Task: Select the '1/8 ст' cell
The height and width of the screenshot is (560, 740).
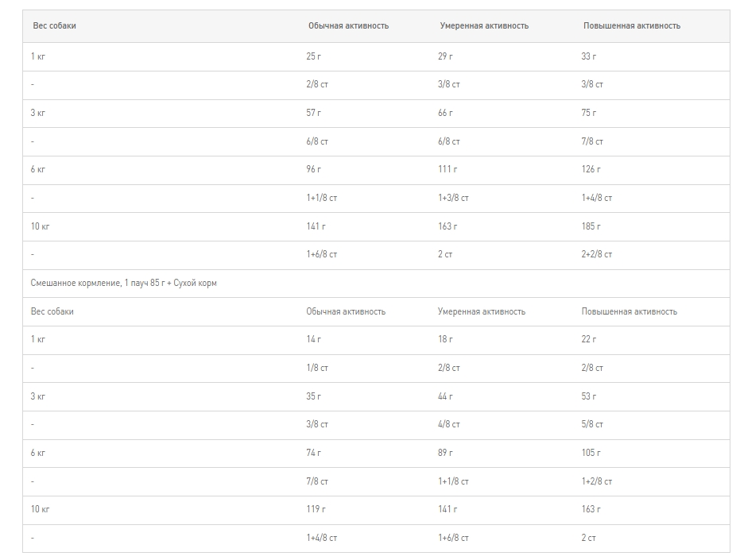Action: [317, 368]
